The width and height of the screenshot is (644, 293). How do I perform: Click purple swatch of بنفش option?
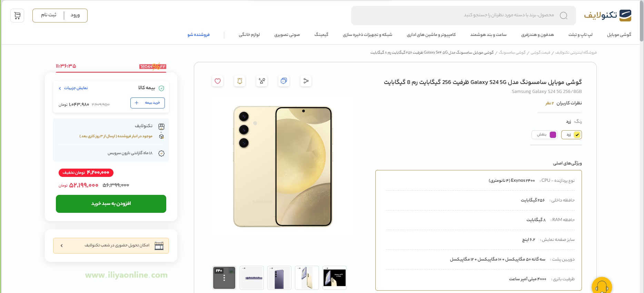[553, 135]
